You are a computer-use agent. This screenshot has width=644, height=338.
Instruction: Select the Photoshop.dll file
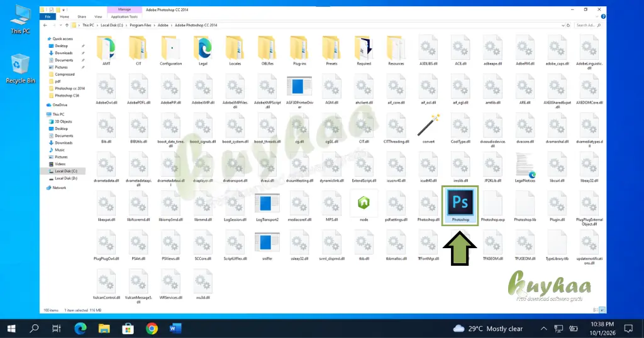[428, 207]
